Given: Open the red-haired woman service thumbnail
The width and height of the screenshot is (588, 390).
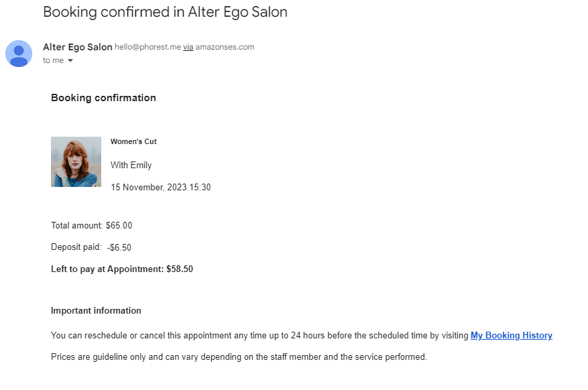Looking at the screenshot, I should coord(76,161).
